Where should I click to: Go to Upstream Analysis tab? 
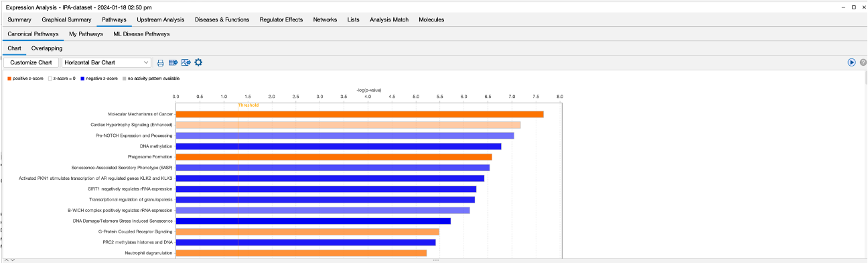click(x=160, y=19)
